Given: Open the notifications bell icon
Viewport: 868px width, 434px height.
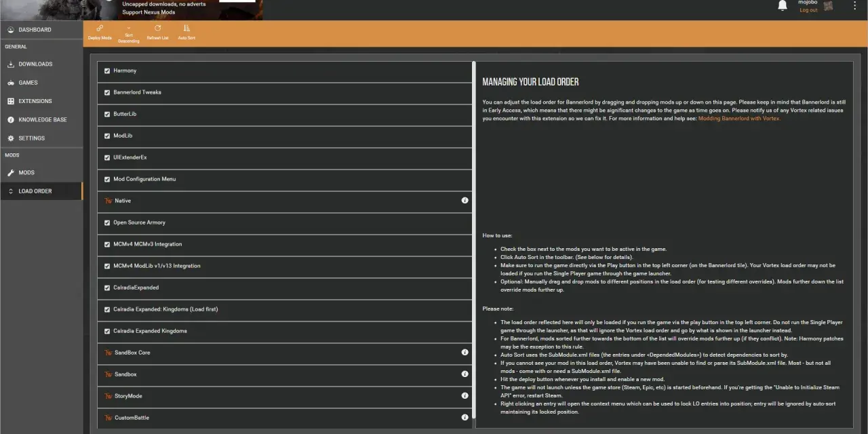Looking at the screenshot, I should pyautogui.click(x=783, y=6).
